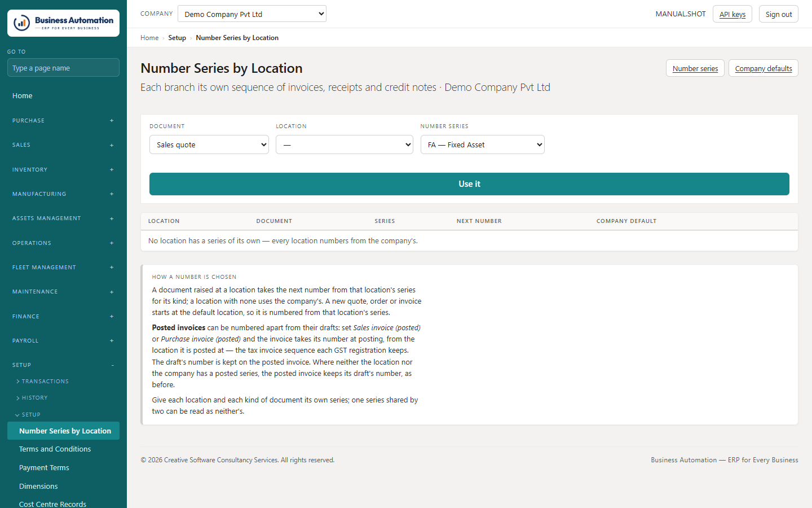This screenshot has width=812, height=508.
Task: Collapse the nested Setup subsection
Action: (63, 415)
